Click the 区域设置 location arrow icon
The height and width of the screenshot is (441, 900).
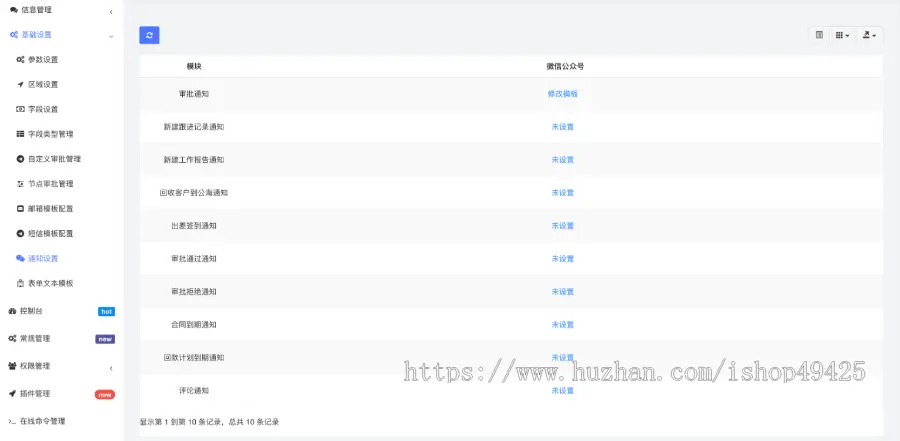click(x=20, y=85)
